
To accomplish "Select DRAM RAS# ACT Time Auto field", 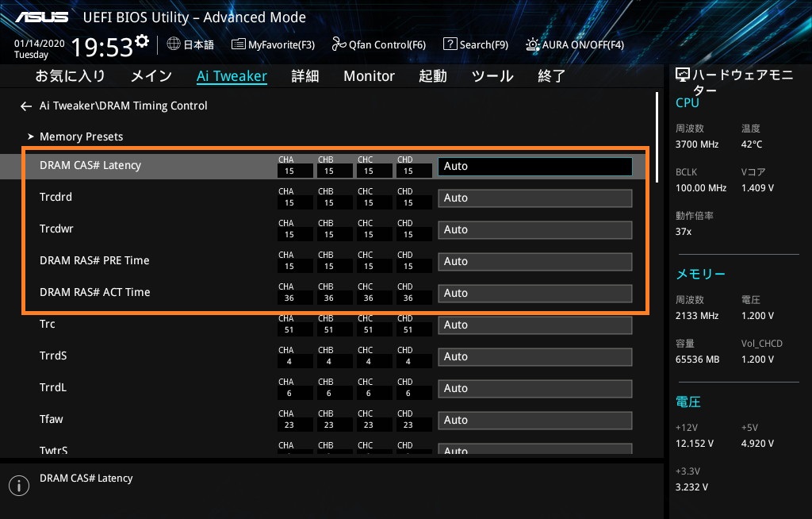I will point(535,294).
